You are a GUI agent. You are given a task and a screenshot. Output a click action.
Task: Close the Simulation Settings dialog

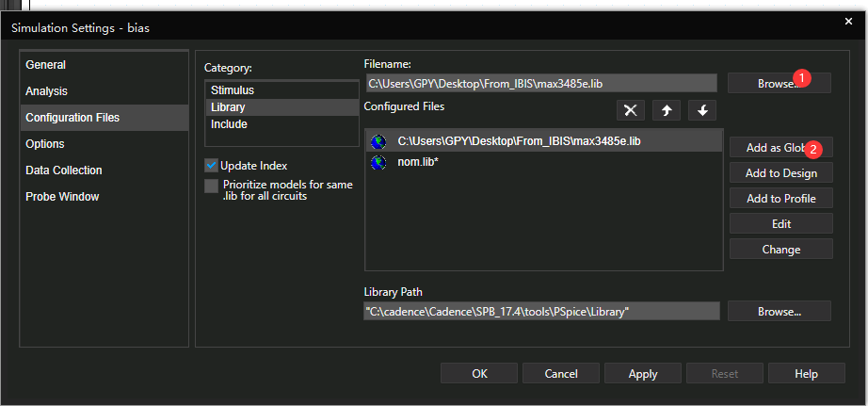coord(847,22)
